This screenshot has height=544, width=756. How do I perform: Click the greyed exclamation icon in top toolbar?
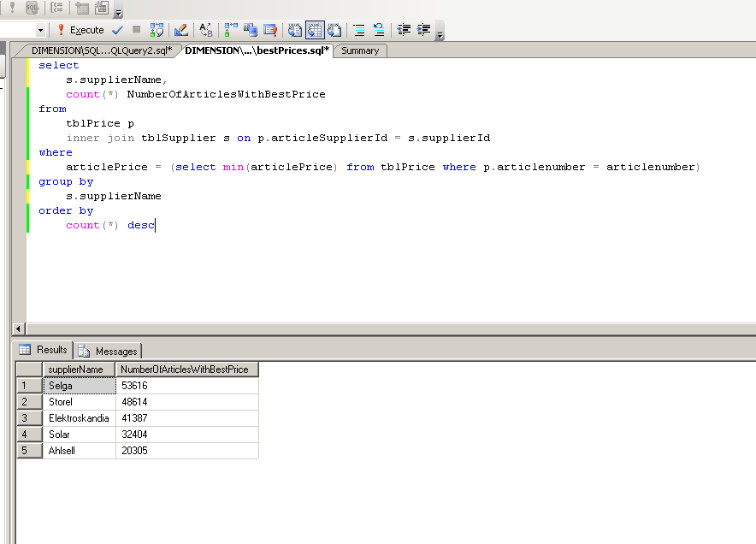click(x=13, y=8)
